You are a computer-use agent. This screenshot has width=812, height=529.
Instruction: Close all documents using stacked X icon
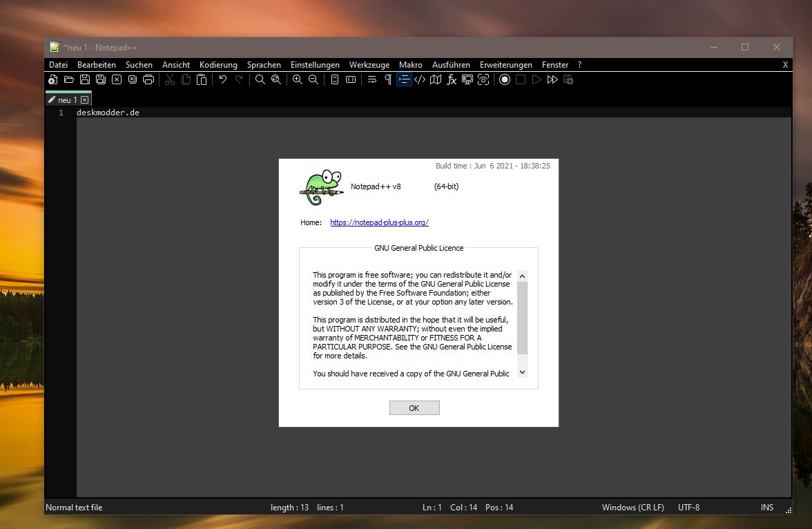click(133, 79)
